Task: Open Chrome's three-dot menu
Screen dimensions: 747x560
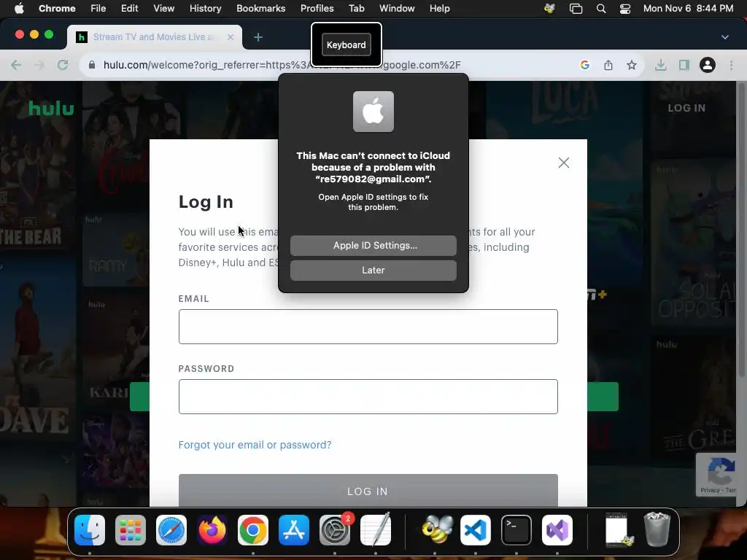Action: (731, 65)
